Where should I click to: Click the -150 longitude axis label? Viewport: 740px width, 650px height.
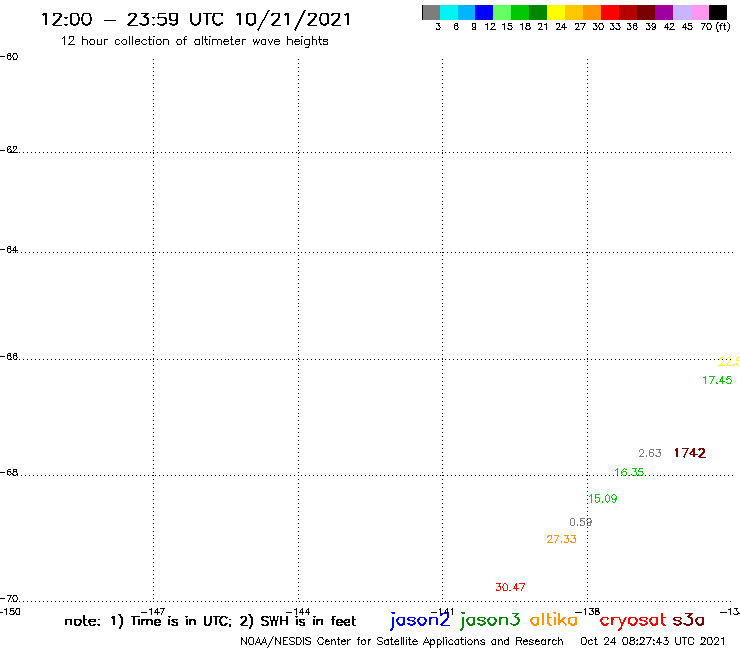(10, 612)
